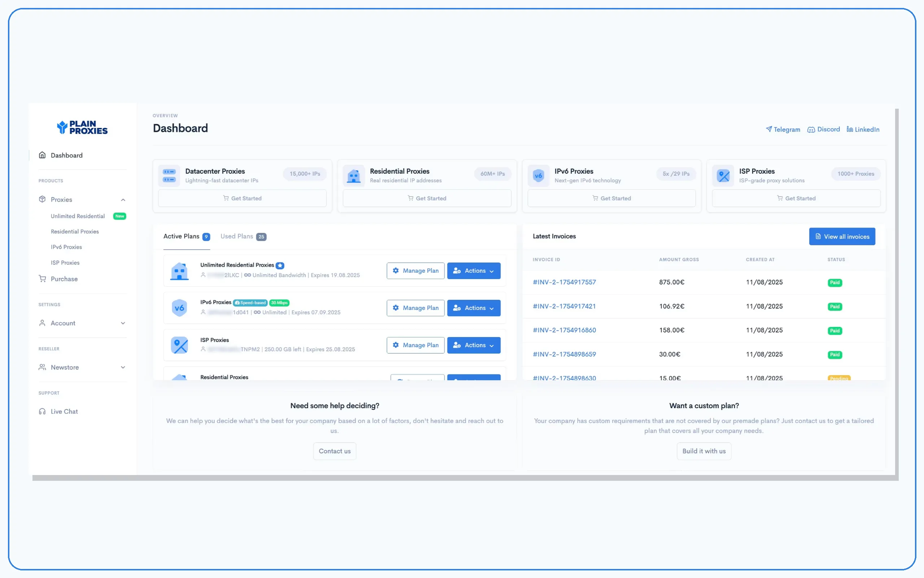The image size is (924, 578).
Task: Click the LinkedIn icon in header
Action: coord(850,129)
